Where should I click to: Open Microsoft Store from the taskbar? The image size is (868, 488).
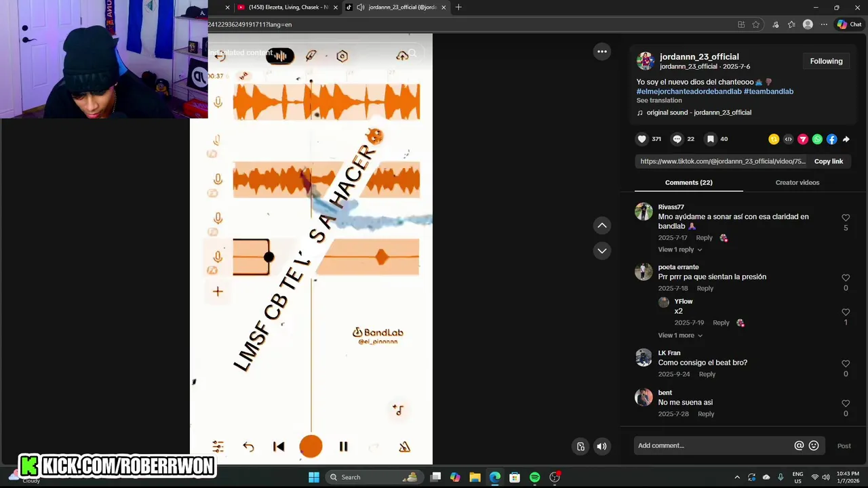coord(515,477)
